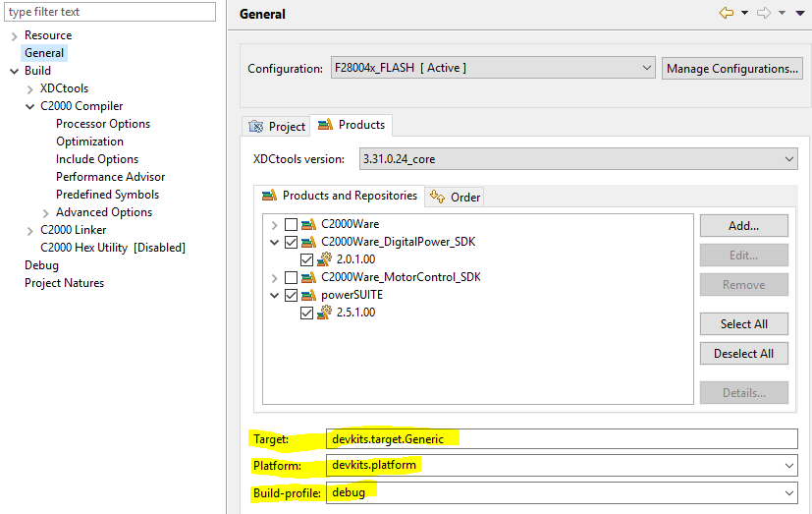Open the view menu triangle at top right
The height and width of the screenshot is (514, 812).
coord(800,14)
